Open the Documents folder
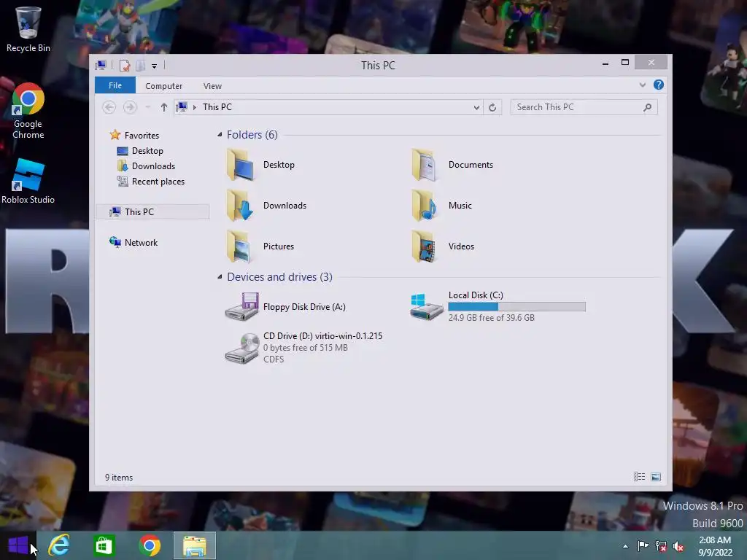This screenshot has width=747, height=560. 452,165
